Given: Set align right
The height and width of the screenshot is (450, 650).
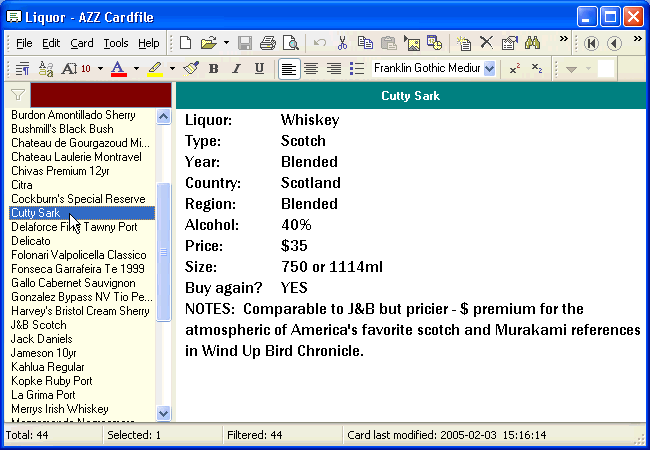Looking at the screenshot, I should click(x=334, y=68).
